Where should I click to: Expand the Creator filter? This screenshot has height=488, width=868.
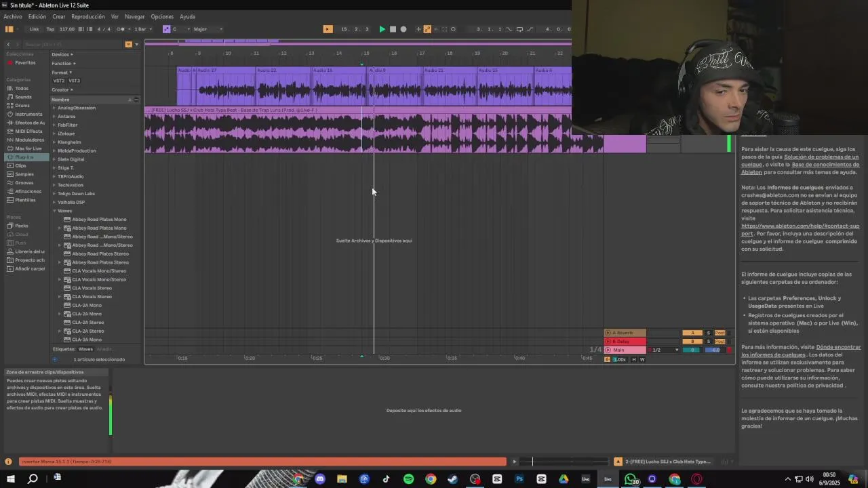[62, 89]
